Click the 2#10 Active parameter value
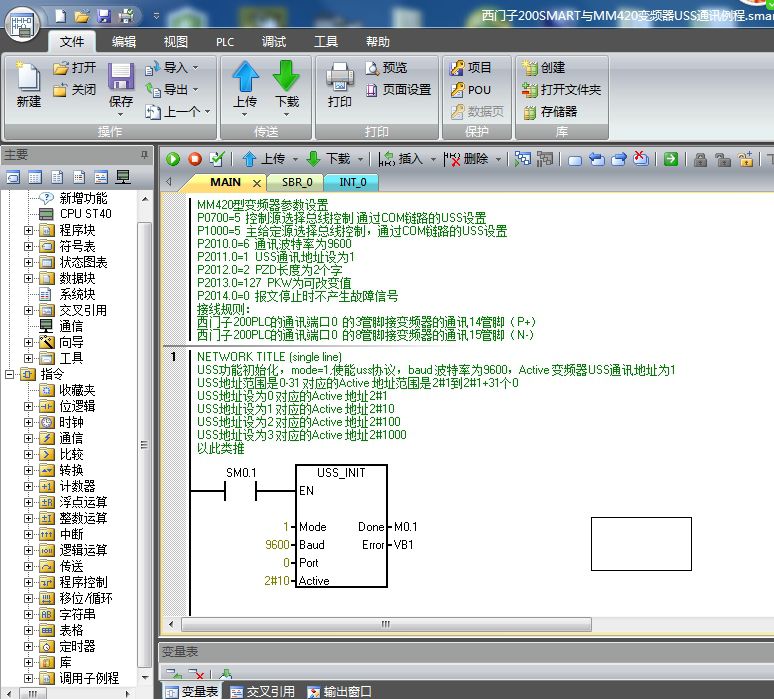This screenshot has width=774, height=699. (276, 581)
